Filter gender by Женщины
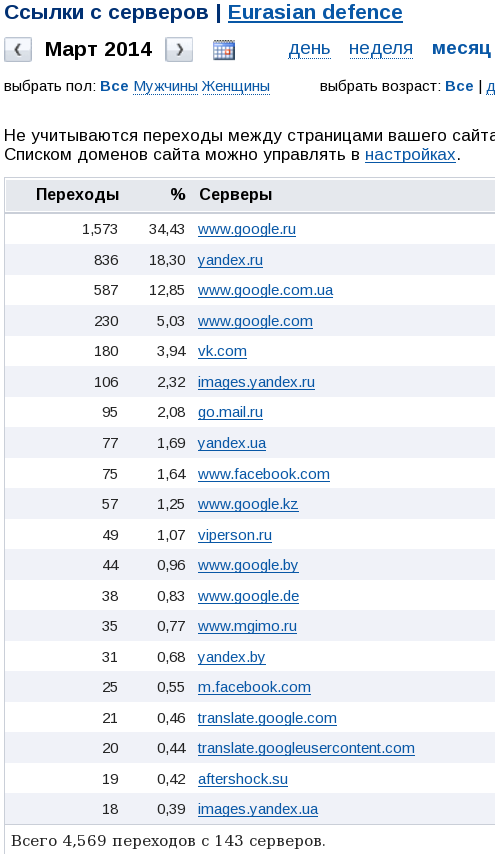This screenshot has width=495, height=854. (236, 86)
